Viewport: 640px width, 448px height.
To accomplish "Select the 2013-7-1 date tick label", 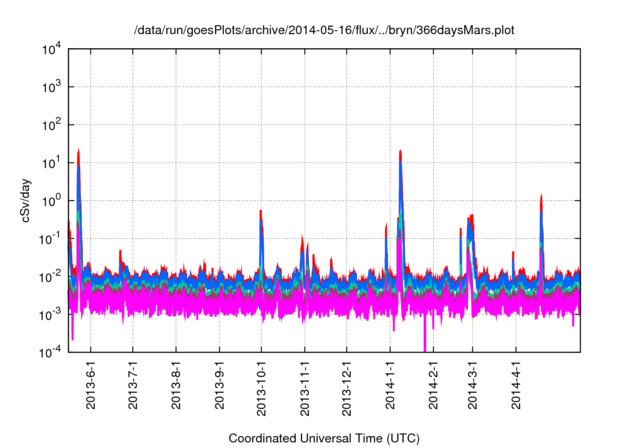I will pos(133,384).
